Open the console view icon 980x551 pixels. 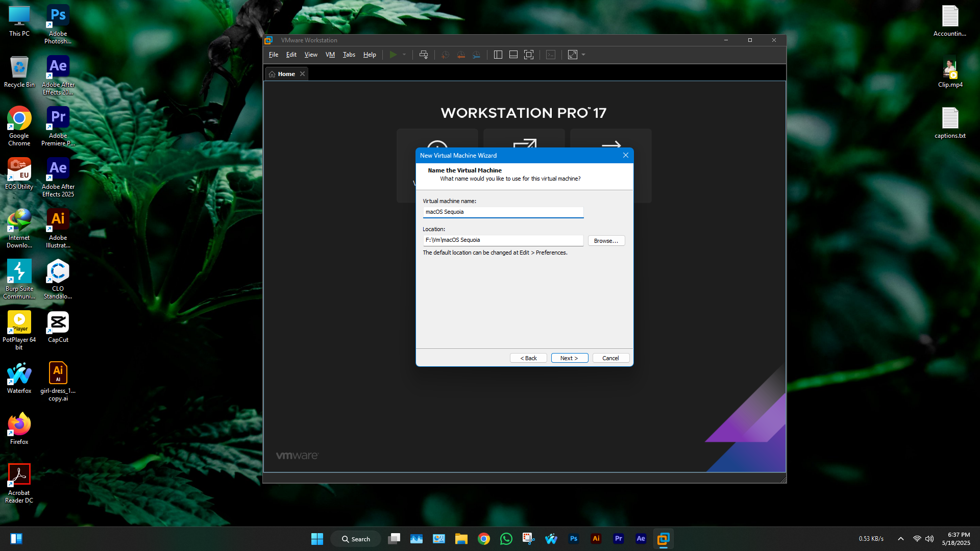point(551,55)
